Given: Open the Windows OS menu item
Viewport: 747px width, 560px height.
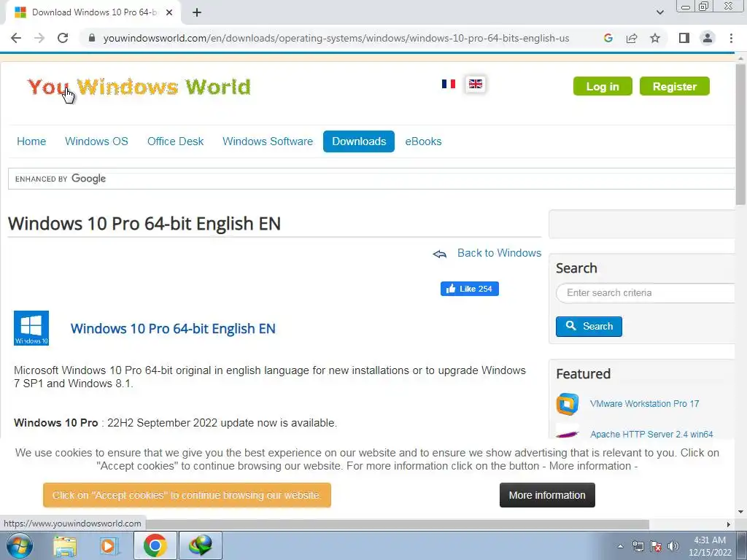Looking at the screenshot, I should 97,141.
